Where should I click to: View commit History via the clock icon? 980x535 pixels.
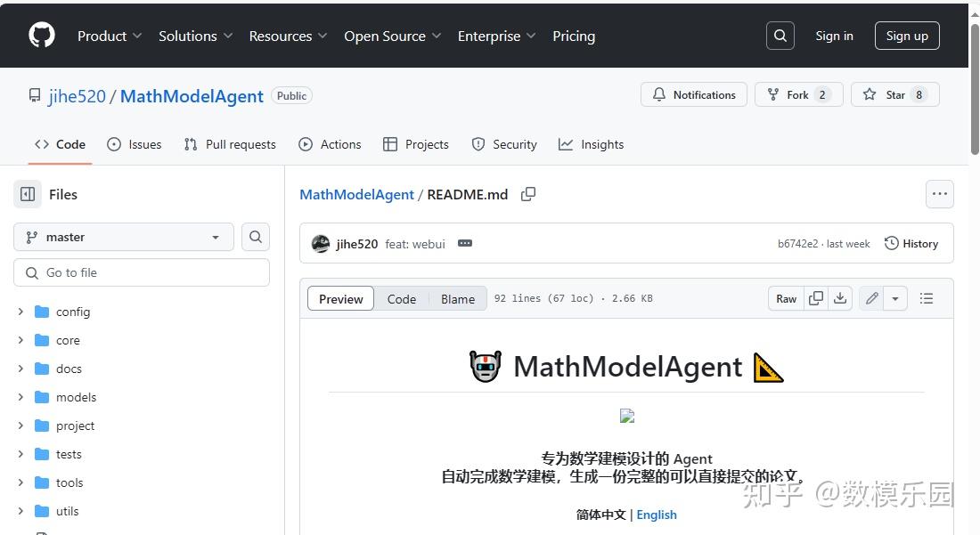click(890, 243)
